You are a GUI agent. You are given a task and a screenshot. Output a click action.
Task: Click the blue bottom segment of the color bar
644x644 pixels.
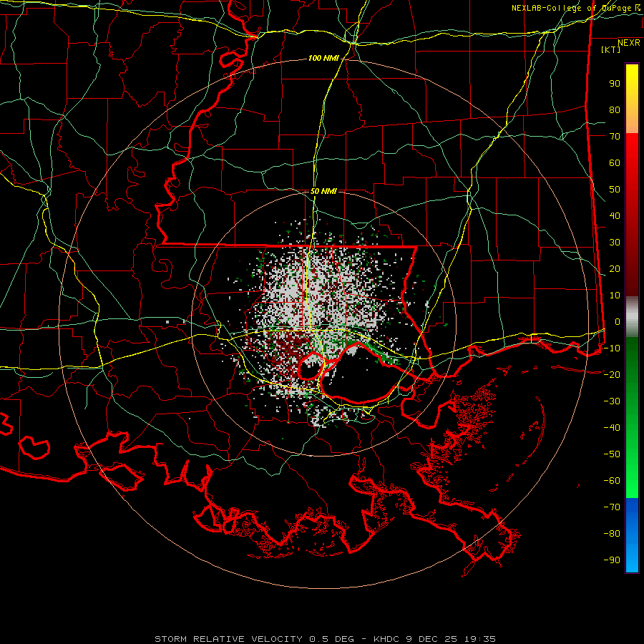pos(632,535)
